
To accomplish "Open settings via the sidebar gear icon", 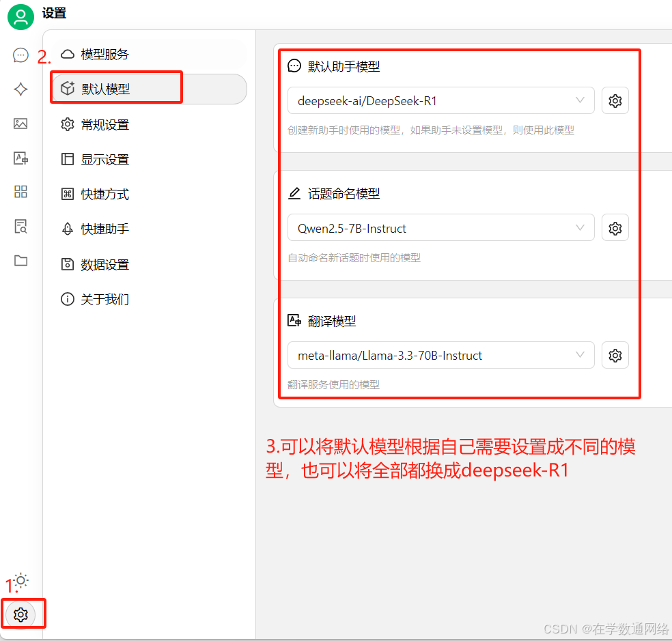I will coord(20,614).
